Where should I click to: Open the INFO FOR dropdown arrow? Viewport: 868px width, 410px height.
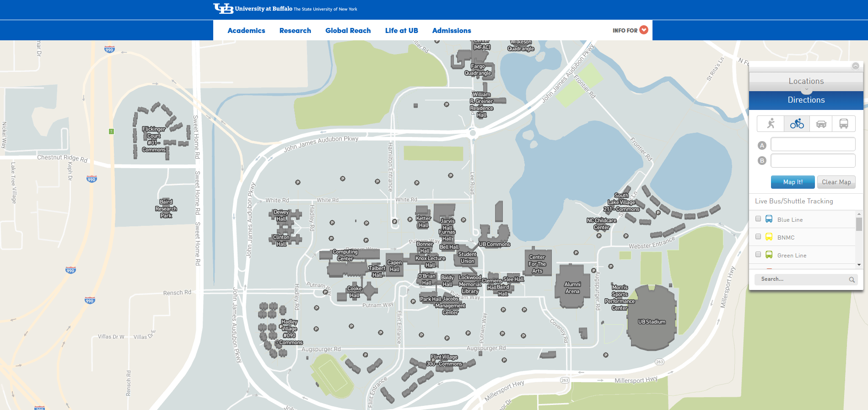pos(644,30)
